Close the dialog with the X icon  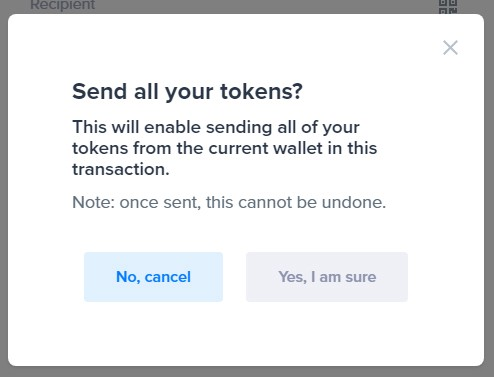[450, 48]
